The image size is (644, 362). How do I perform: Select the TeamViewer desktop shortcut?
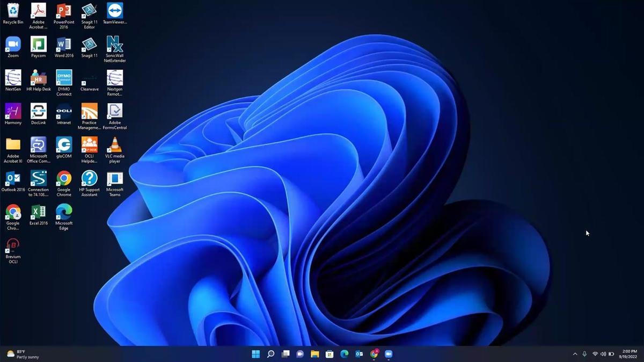pos(115,11)
